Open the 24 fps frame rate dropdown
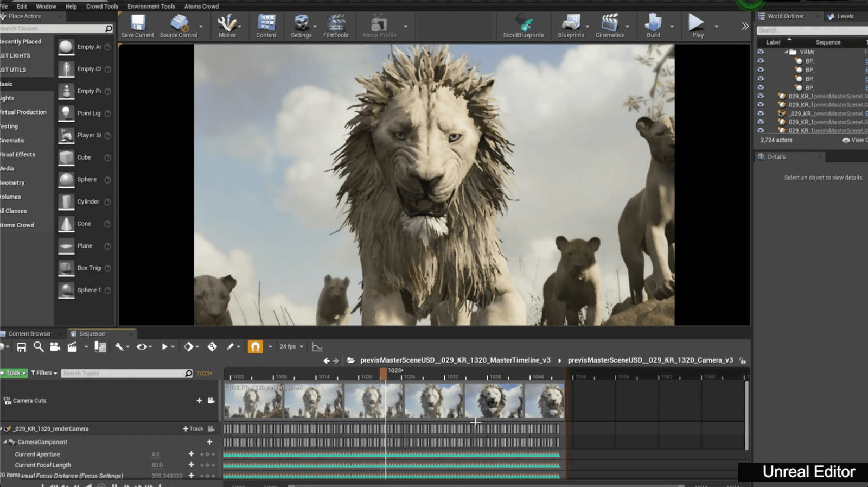868x487 pixels. tap(291, 347)
